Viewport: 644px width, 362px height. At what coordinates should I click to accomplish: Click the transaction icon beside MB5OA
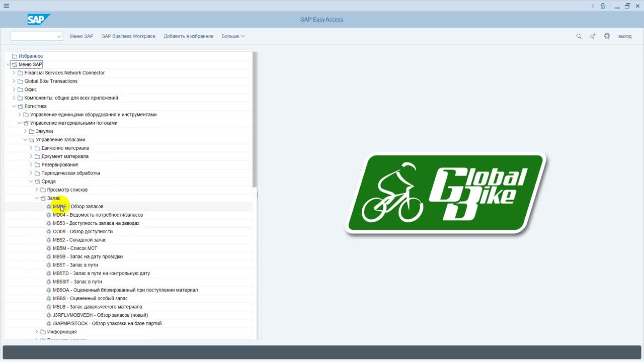click(49, 290)
